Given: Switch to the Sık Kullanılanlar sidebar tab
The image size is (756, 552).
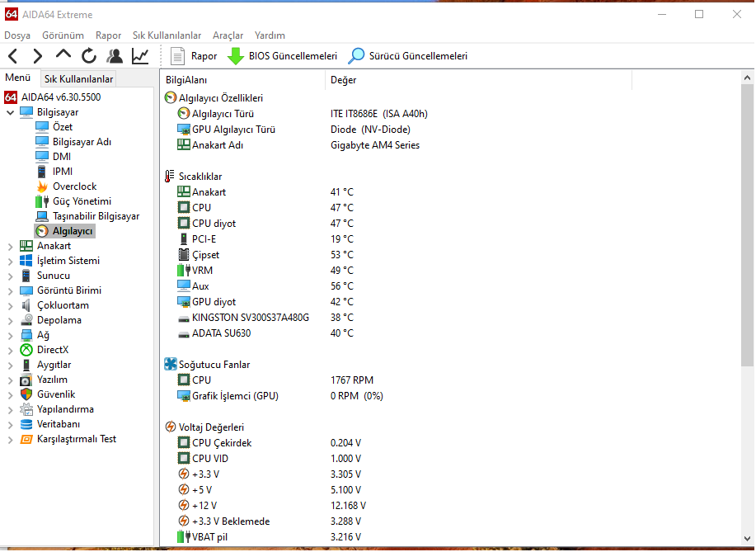Looking at the screenshot, I should coord(78,78).
